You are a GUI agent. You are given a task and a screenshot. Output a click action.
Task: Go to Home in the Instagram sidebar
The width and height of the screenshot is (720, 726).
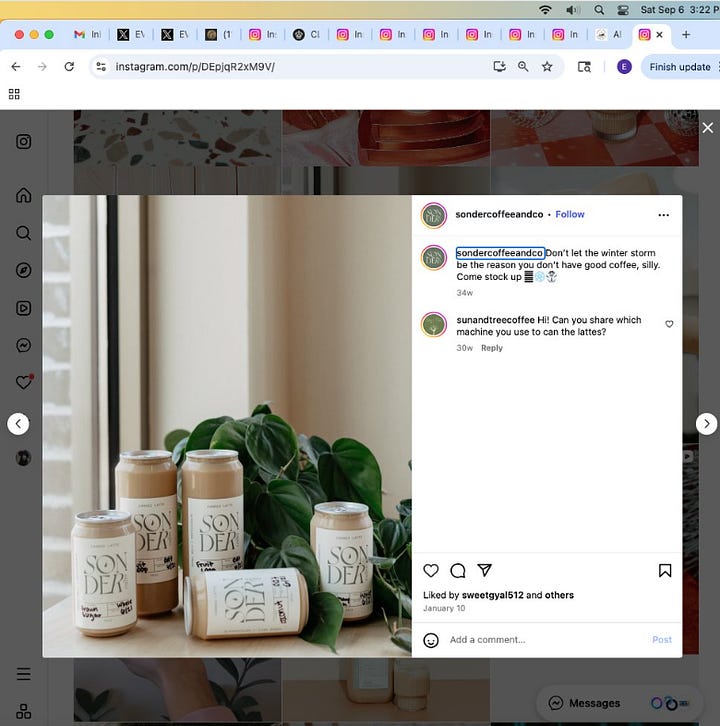click(24, 195)
